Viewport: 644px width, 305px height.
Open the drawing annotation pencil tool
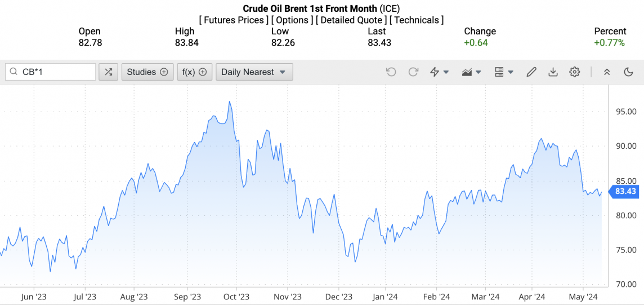coord(531,72)
